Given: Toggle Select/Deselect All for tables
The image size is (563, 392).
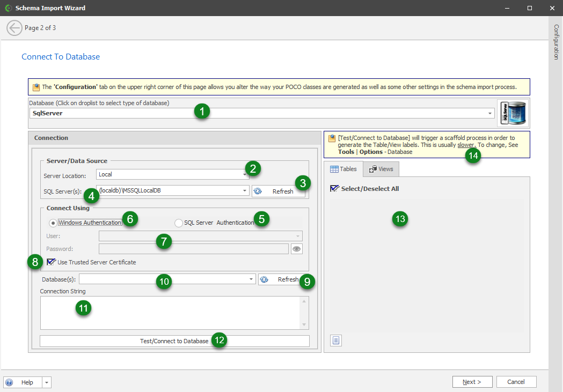Looking at the screenshot, I should coord(335,188).
